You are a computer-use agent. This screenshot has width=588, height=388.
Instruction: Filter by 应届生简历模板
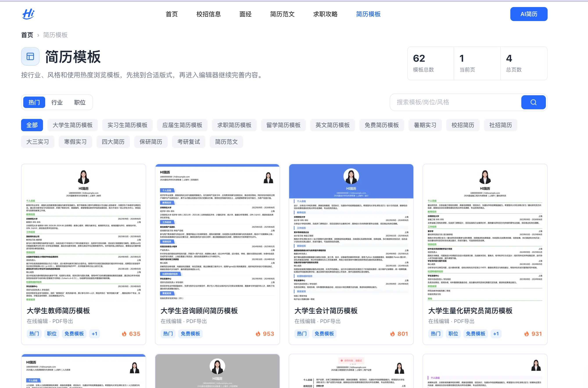point(182,125)
